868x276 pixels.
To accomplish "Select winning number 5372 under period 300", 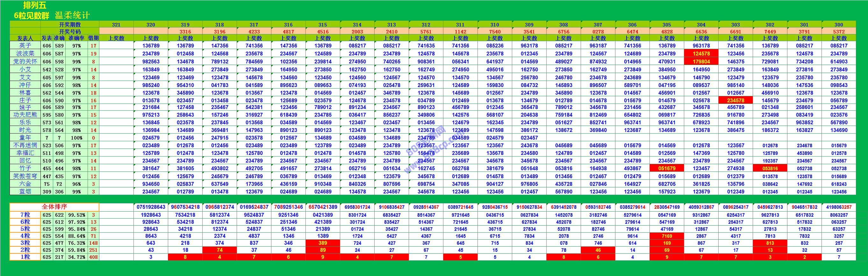I will 839,32.
